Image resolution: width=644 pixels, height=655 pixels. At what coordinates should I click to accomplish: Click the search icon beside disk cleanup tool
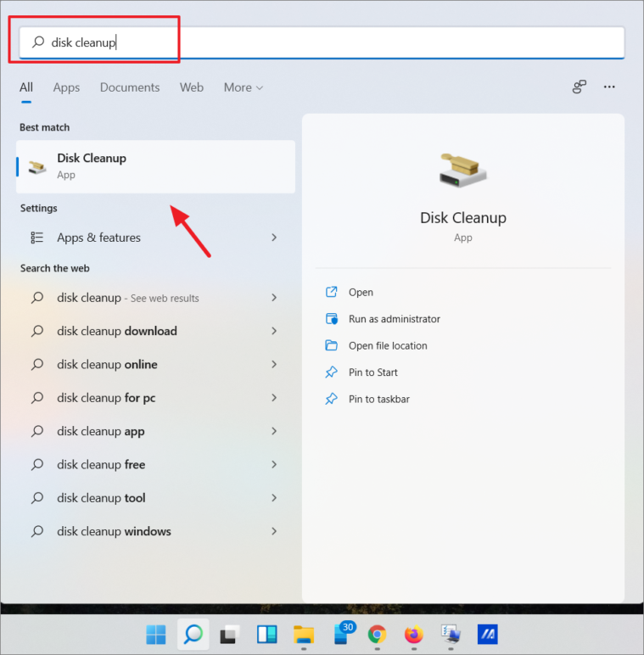point(37,498)
